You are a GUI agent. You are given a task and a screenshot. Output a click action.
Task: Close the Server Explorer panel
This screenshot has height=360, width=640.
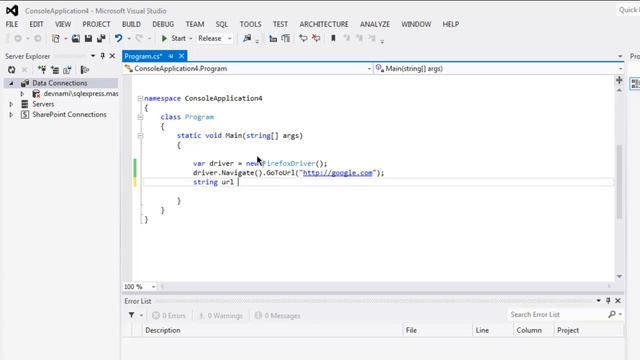pos(112,56)
